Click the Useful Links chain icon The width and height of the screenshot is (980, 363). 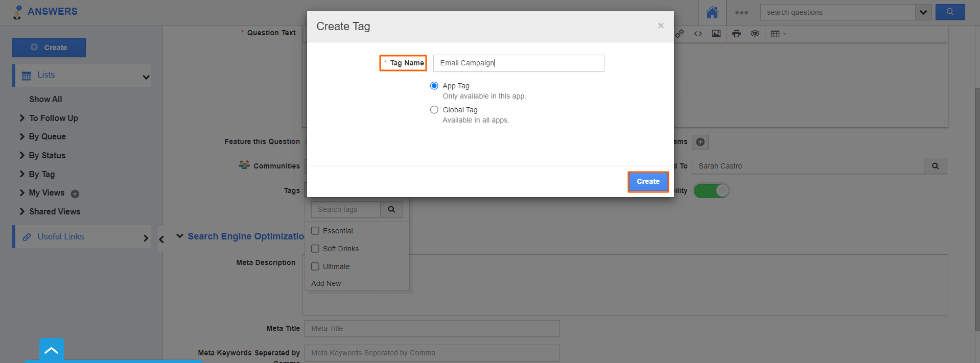pos(27,237)
